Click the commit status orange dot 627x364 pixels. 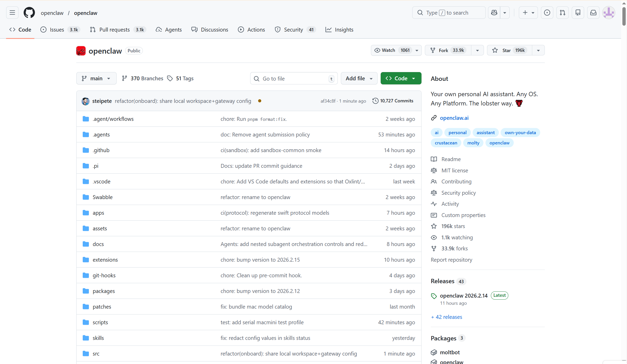[260, 101]
